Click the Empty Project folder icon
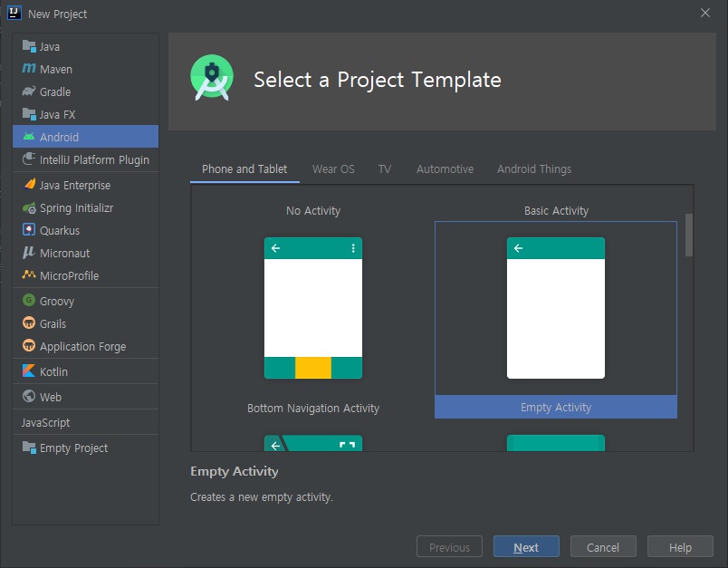 click(x=29, y=448)
